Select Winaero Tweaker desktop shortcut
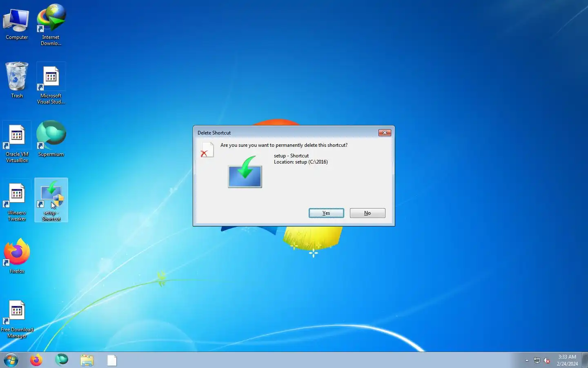Screen dimensions: 588x368 (x=17, y=201)
